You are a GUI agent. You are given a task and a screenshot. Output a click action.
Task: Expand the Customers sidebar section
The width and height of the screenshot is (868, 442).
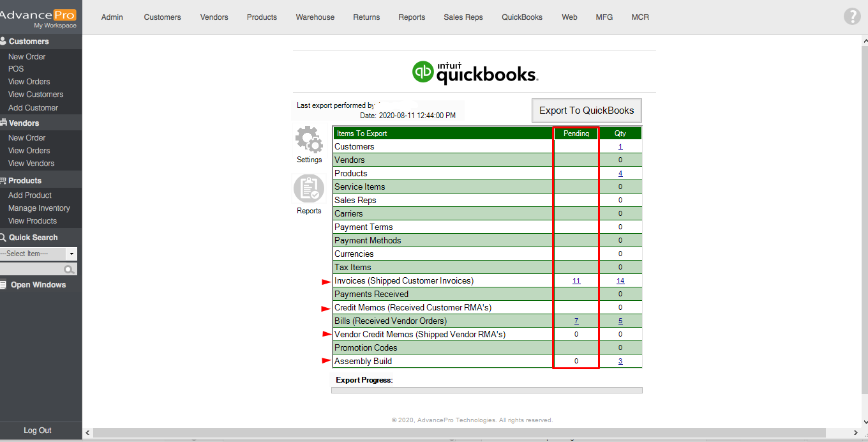click(x=29, y=42)
